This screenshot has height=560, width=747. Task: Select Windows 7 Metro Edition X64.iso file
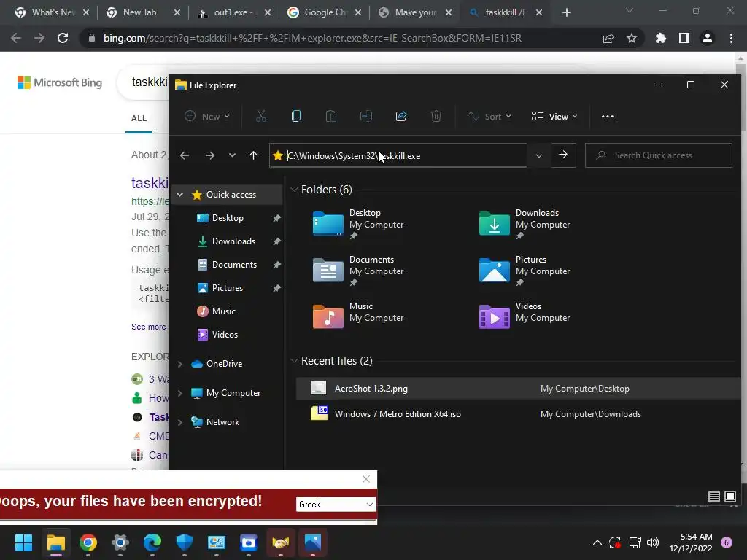click(519, 414)
